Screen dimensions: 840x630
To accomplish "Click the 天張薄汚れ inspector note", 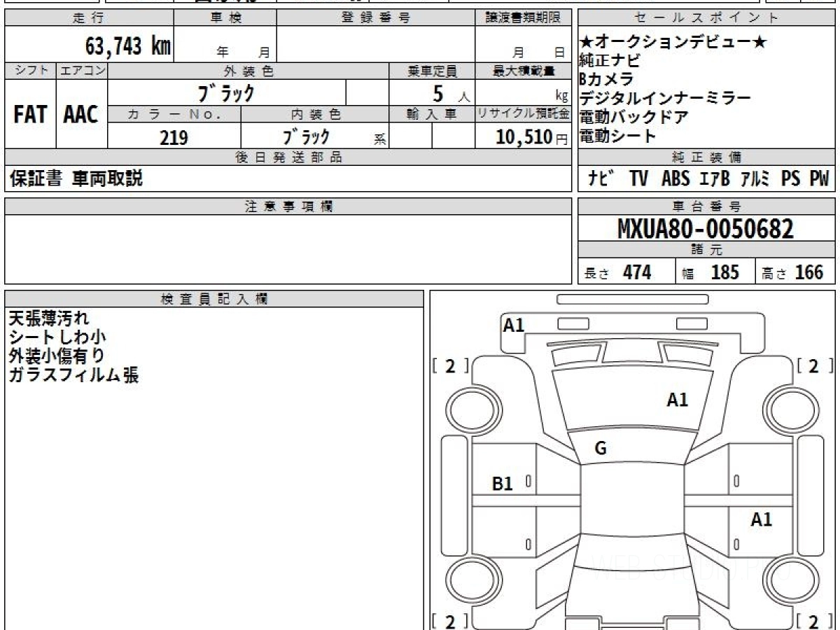I will [x=49, y=318].
